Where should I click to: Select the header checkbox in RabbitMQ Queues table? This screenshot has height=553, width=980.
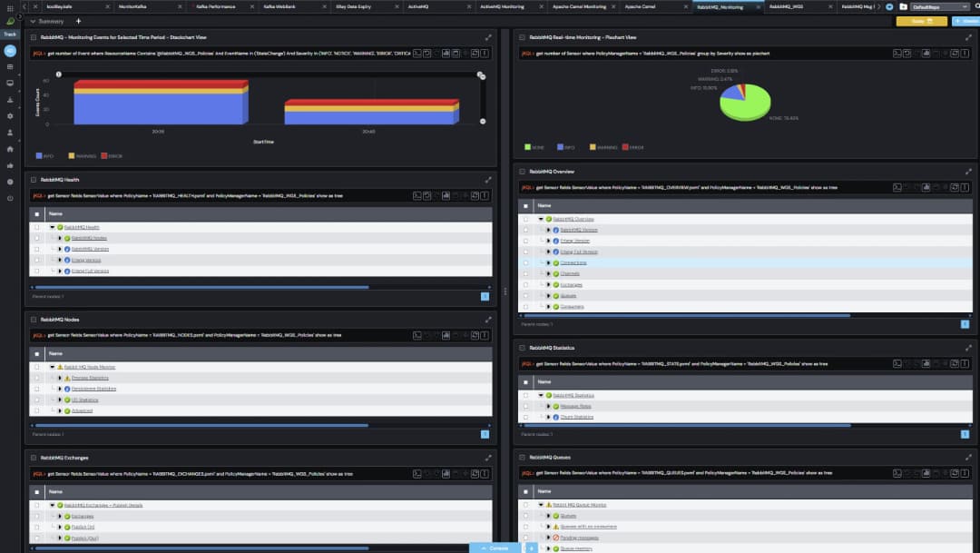pyautogui.click(x=526, y=490)
